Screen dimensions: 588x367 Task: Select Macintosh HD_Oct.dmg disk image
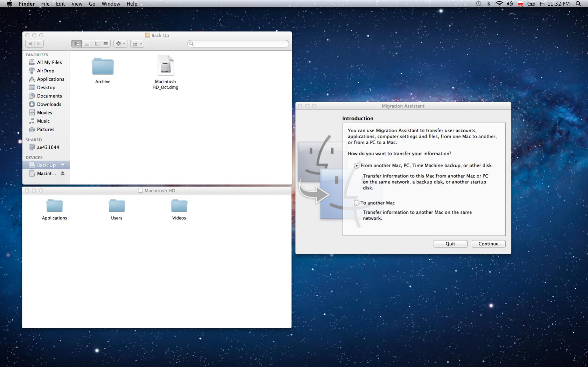[x=165, y=72]
